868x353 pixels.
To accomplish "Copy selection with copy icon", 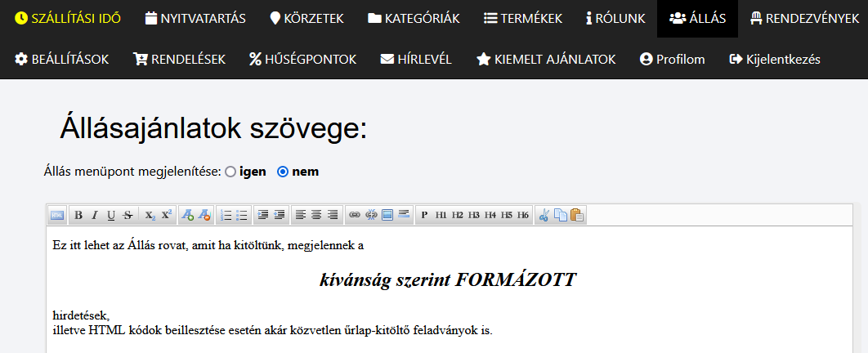I will click(561, 215).
